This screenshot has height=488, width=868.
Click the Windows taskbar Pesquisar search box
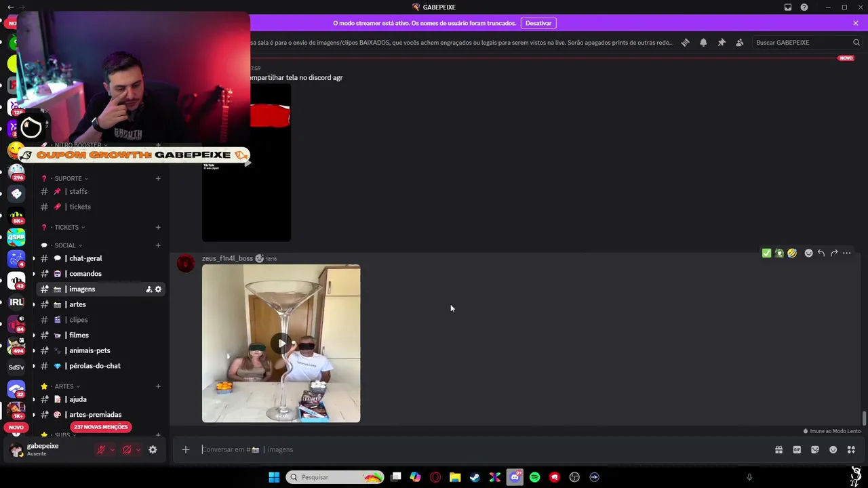tap(335, 477)
